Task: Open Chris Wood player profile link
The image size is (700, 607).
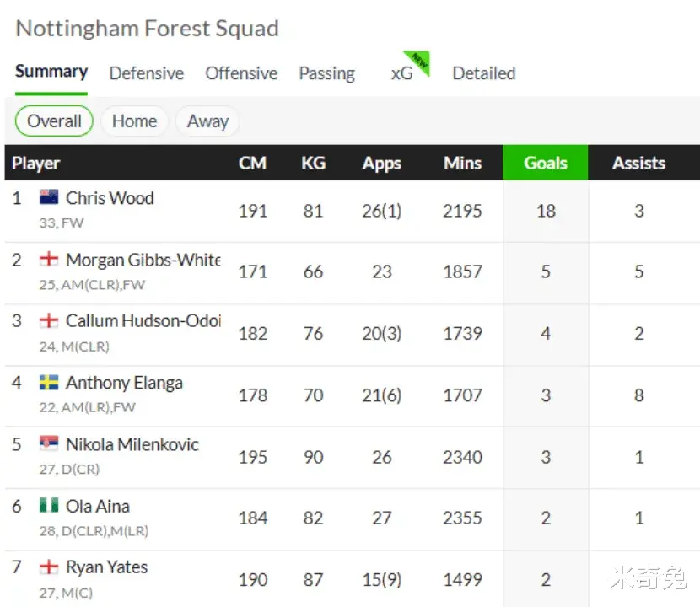Action: [110, 198]
